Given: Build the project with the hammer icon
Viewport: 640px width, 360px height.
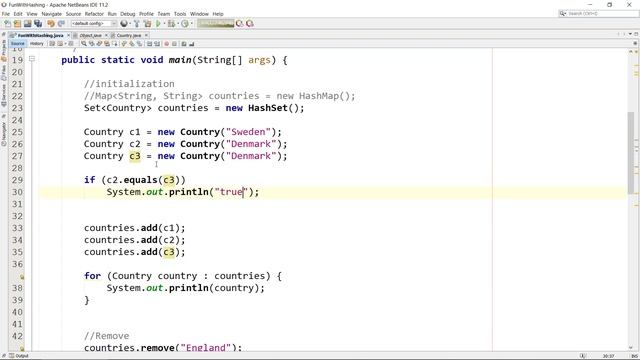Looking at the screenshot, I should tap(137, 24).
